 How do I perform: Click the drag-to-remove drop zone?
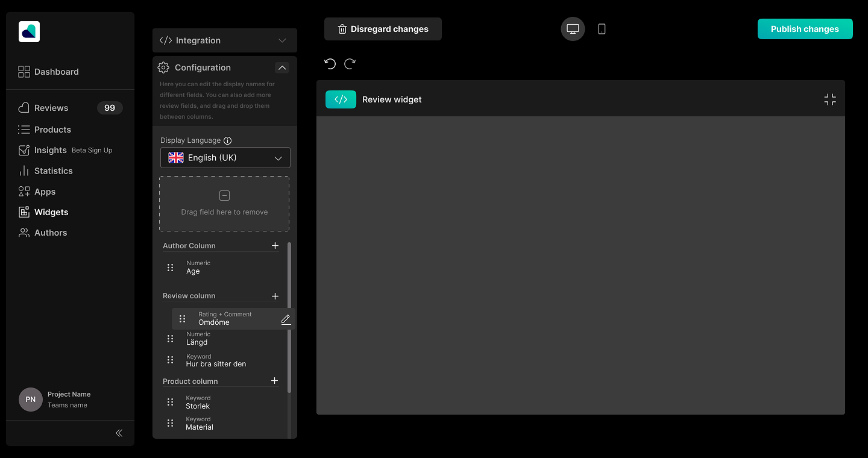224,204
